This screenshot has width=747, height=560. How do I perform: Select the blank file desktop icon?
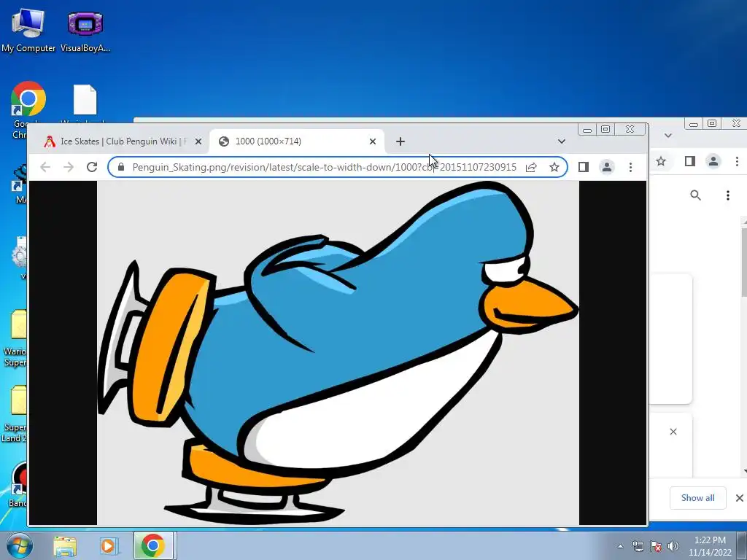pyautogui.click(x=85, y=101)
